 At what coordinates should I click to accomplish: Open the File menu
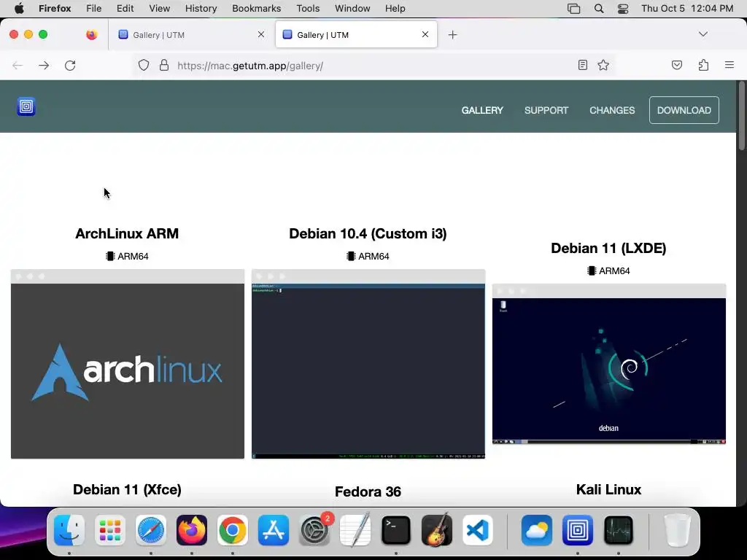click(x=94, y=9)
